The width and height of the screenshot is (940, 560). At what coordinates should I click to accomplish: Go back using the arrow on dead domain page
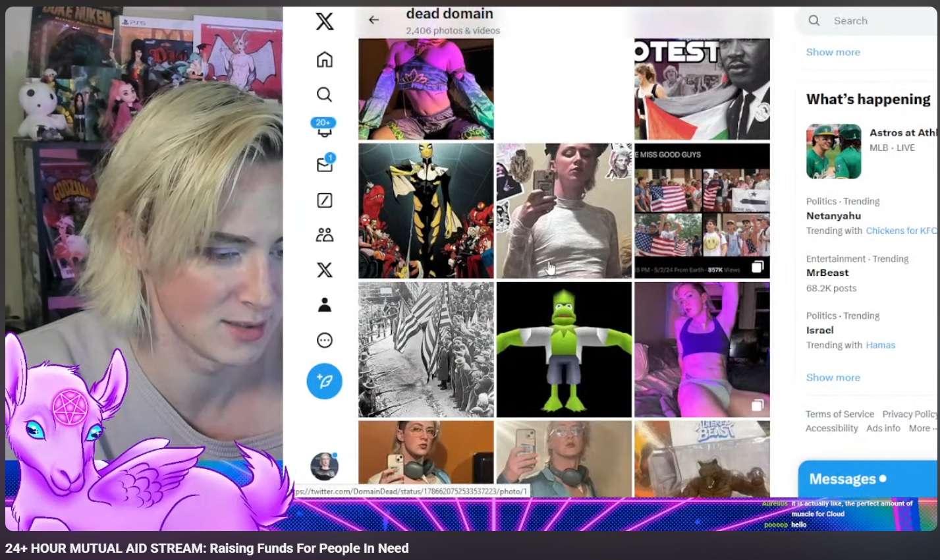pyautogui.click(x=374, y=20)
